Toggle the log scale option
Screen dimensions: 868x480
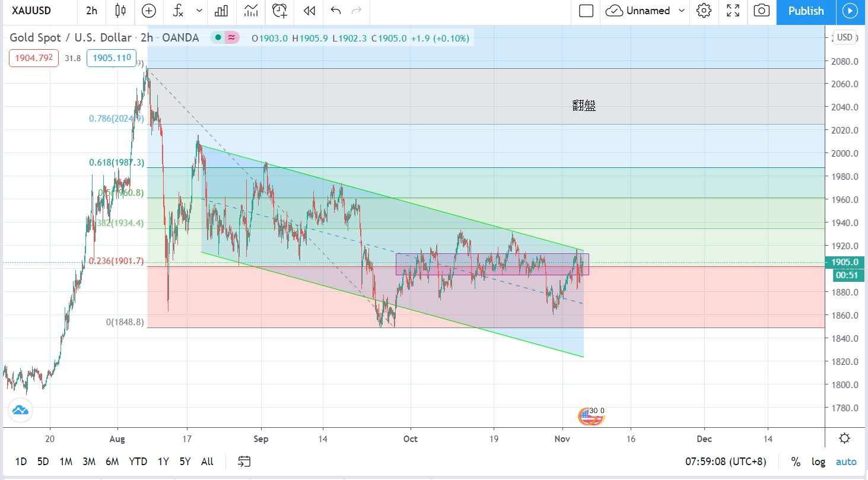pos(818,462)
